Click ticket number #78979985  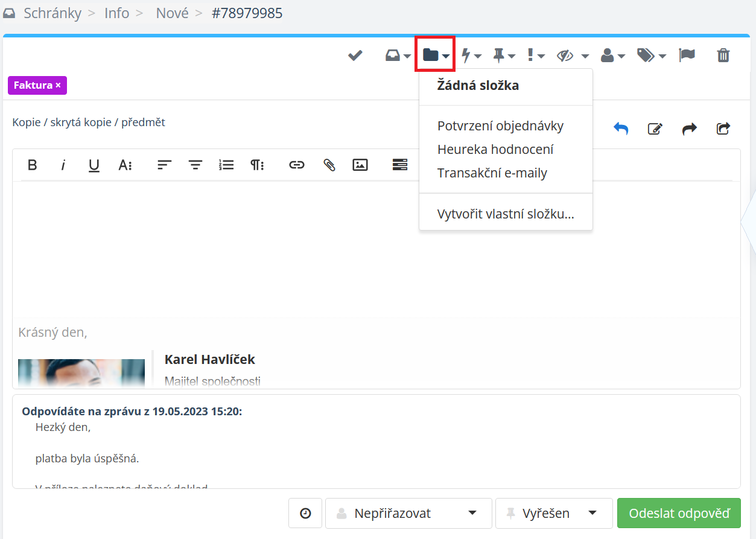point(247,13)
